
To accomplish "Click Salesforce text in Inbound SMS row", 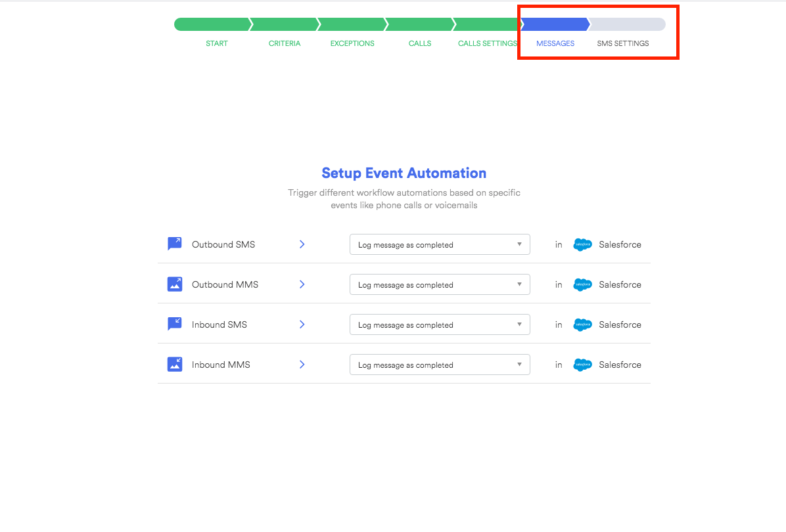I will coord(620,324).
